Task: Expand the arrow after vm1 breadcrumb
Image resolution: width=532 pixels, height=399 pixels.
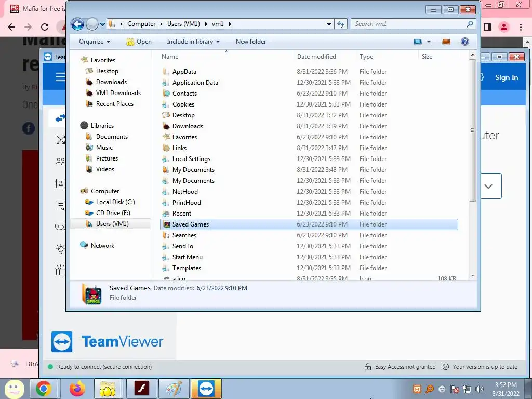Action: (230, 24)
